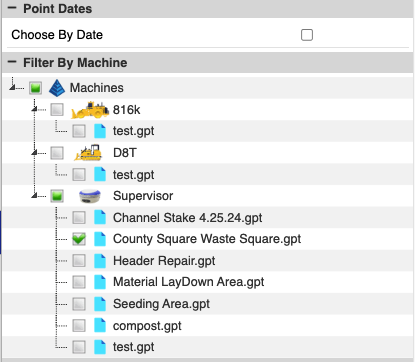Screen dimensions: 415x362
Task: Select Material LayDown Area.gpt file name
Action: [x=189, y=282]
